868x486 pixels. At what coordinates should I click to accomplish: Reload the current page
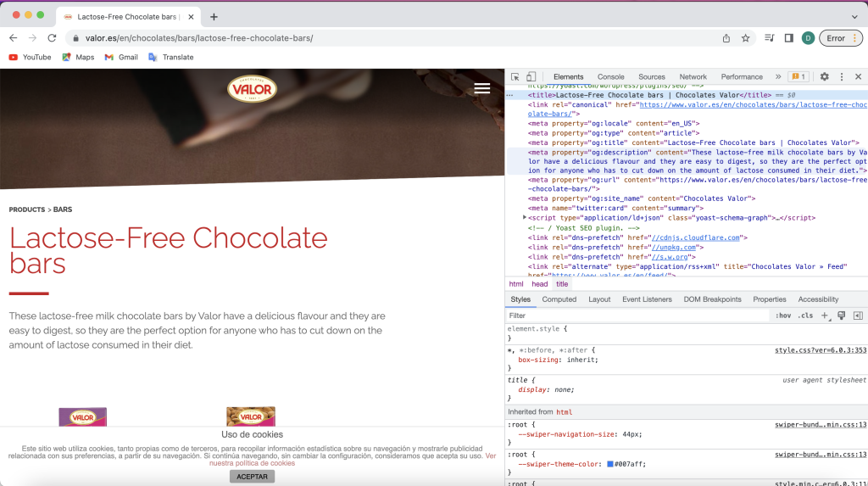pyautogui.click(x=52, y=38)
